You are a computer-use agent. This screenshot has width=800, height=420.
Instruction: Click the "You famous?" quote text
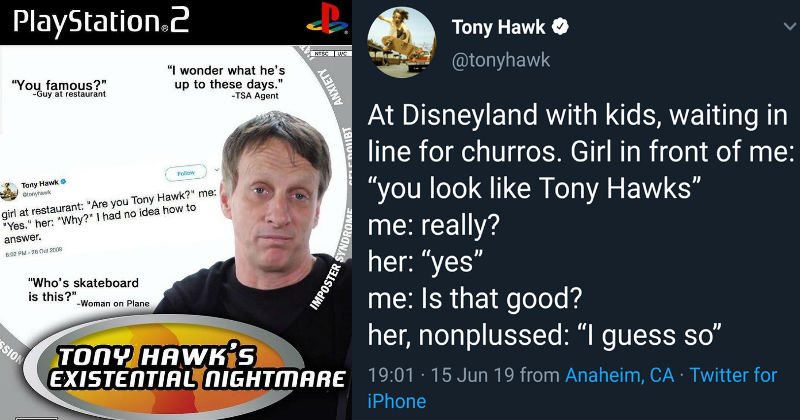[59, 85]
